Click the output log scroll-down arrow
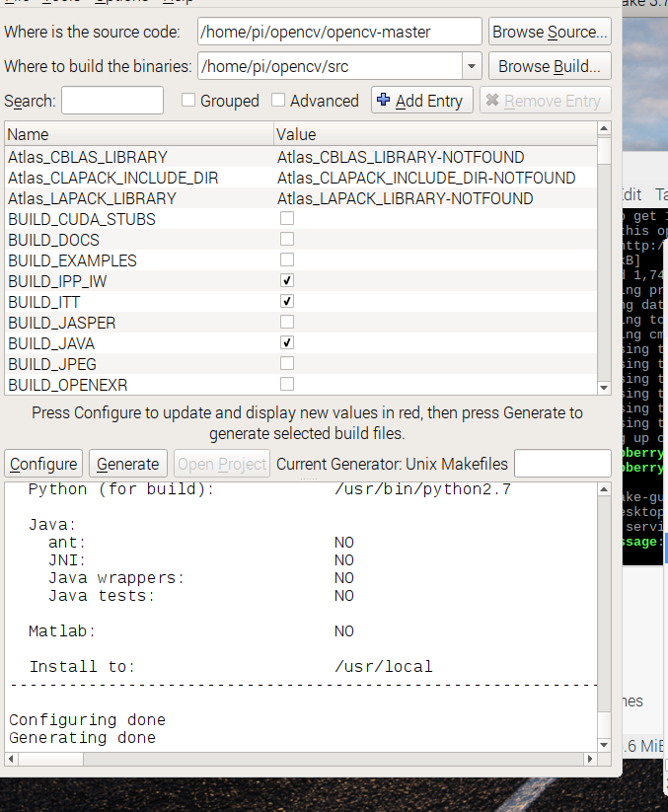This screenshot has height=812, width=668. tap(604, 745)
